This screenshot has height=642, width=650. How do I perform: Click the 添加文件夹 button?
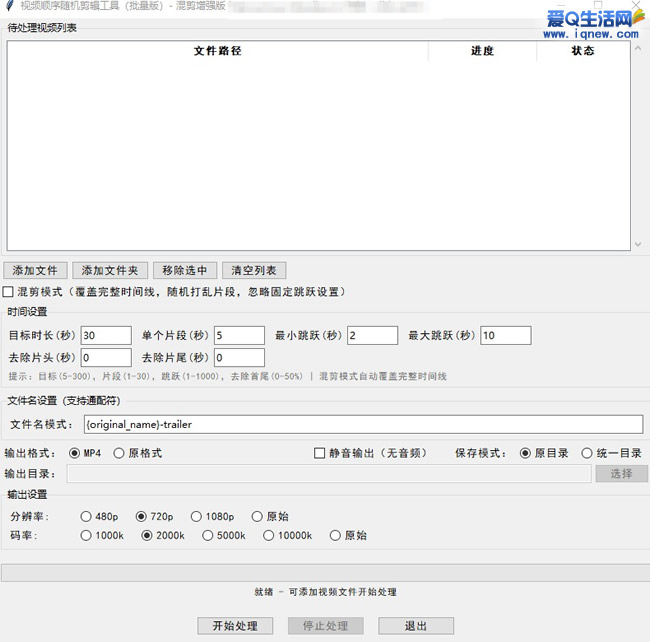tap(110, 271)
